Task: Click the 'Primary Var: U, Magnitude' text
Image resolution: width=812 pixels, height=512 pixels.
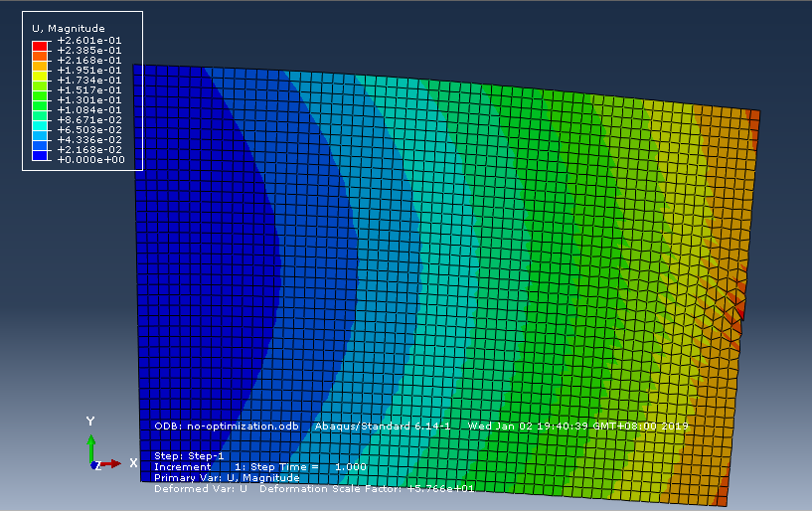Action: 227,478
